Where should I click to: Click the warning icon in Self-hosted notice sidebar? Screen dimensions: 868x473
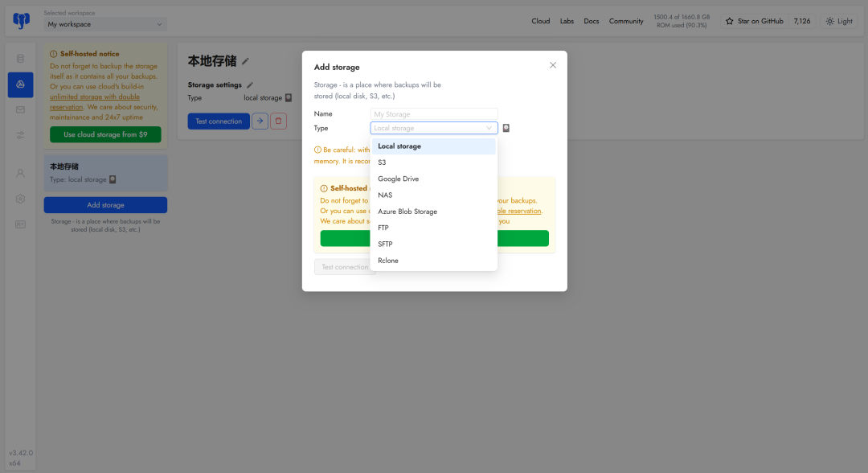pos(54,54)
